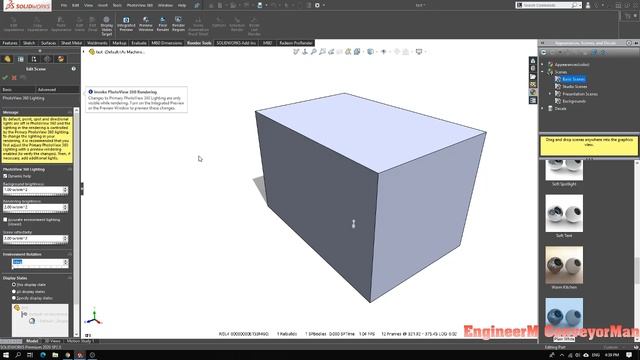Click the Integrated Preview tool
This screenshot has height=360, width=640.
click(126, 24)
